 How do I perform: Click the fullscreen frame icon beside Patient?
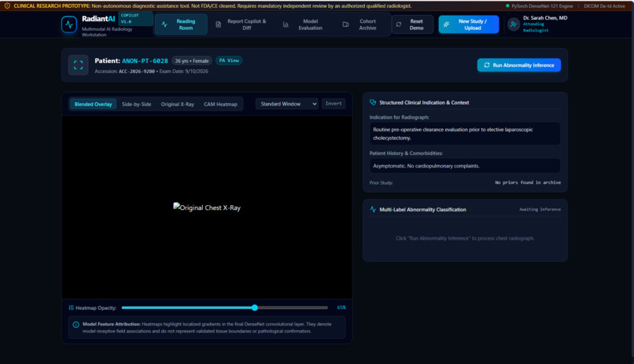[x=78, y=65]
